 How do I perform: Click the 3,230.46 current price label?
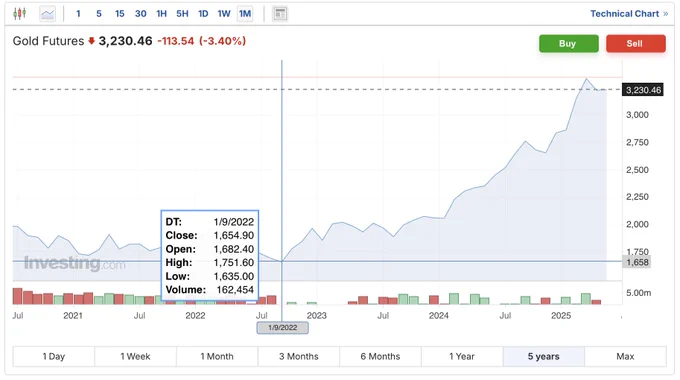[x=643, y=90]
